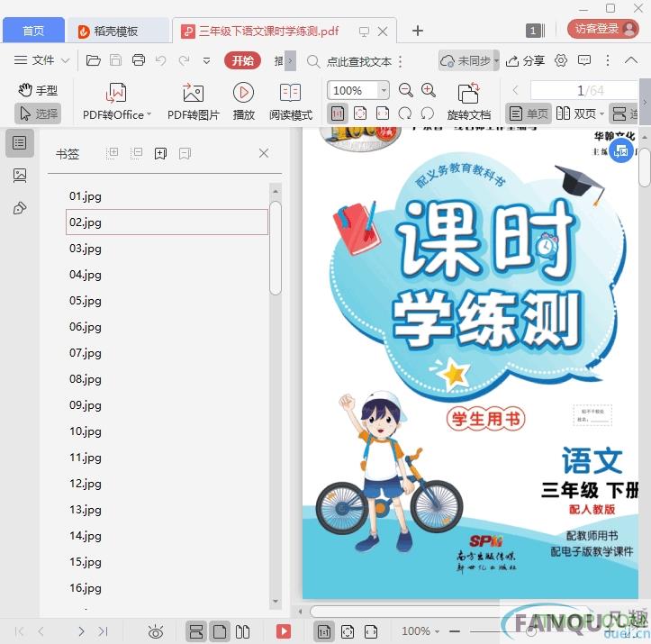The image size is (651, 644).
Task: Click the 访客登录 login button
Action: [x=603, y=29]
